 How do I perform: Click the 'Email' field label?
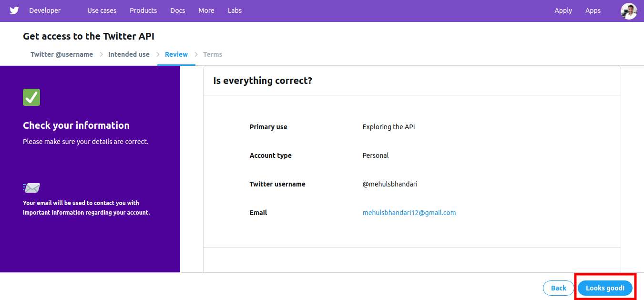258,213
